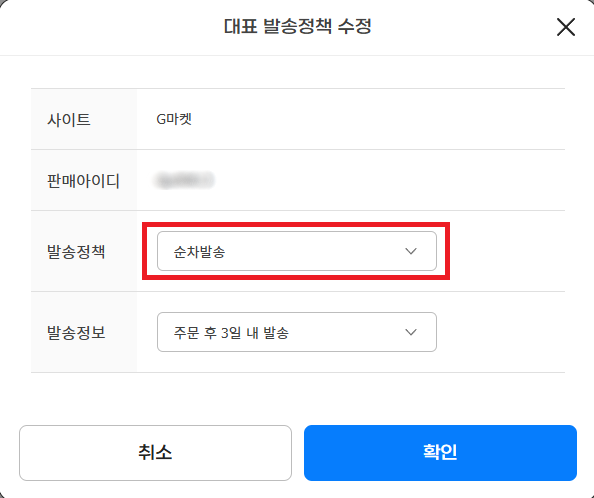Click the blurred seller ID value

tap(184, 180)
